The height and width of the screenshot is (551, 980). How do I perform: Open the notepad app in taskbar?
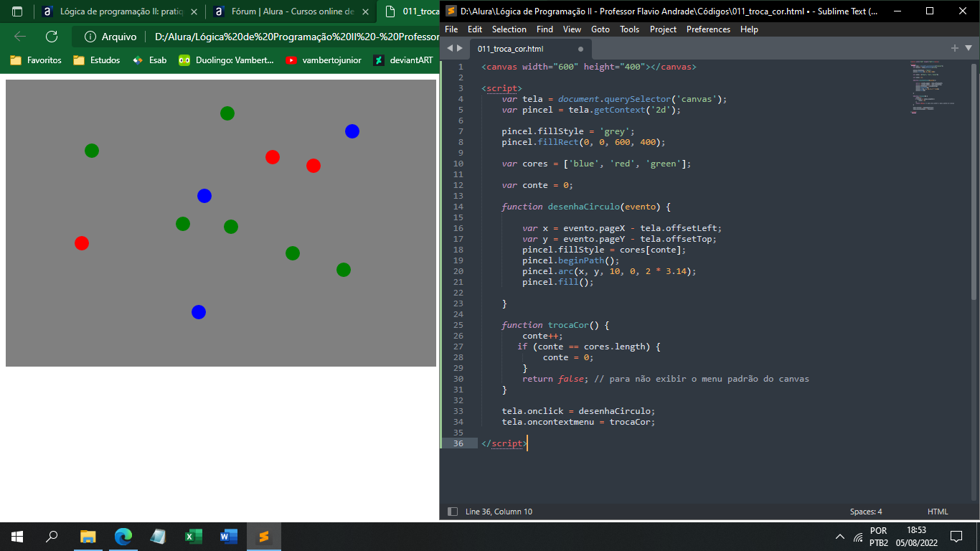tap(158, 537)
